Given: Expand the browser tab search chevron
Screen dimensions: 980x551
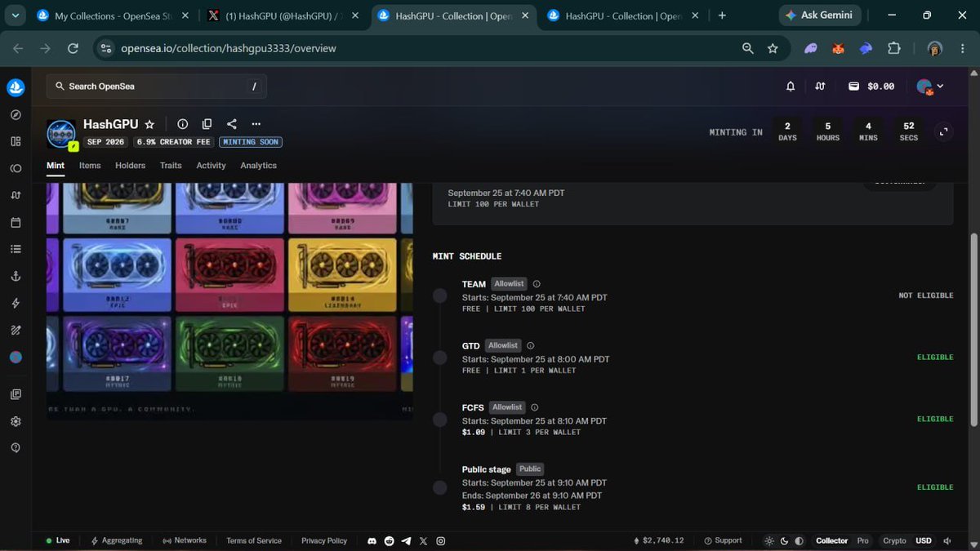Looking at the screenshot, I should (14, 16).
